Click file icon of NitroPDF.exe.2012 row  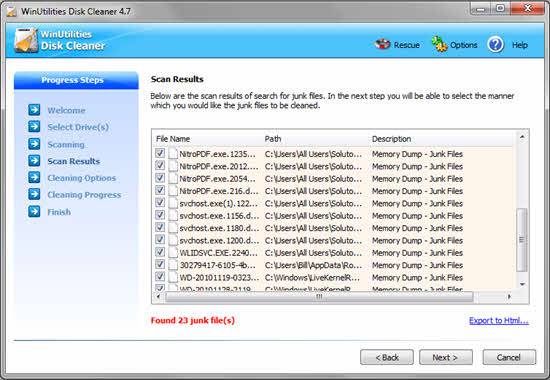[173, 166]
